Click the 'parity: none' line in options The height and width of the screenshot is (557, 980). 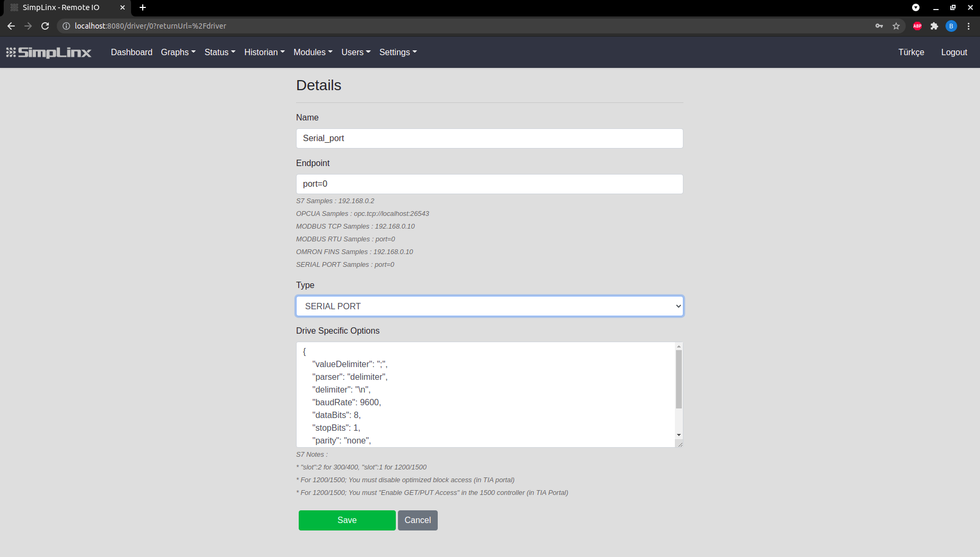tap(341, 441)
